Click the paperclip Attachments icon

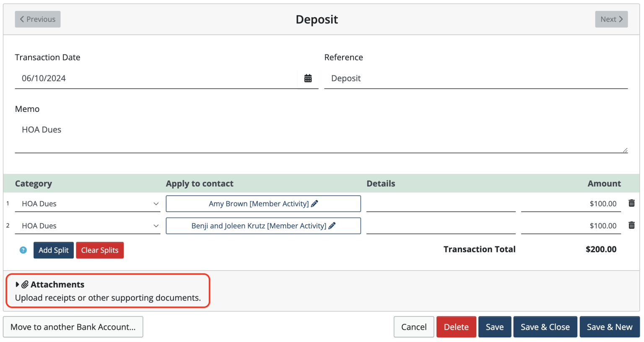(x=26, y=284)
